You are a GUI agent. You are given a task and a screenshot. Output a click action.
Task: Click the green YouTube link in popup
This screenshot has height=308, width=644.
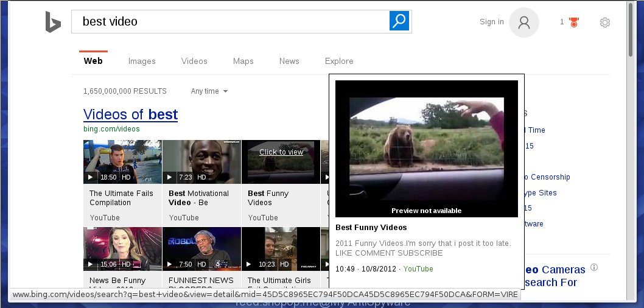pyautogui.click(x=418, y=269)
